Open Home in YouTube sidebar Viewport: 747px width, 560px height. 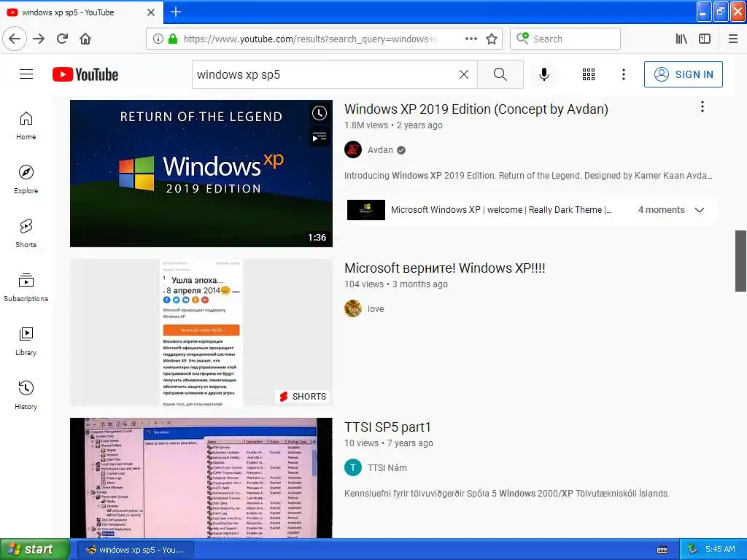(x=26, y=125)
